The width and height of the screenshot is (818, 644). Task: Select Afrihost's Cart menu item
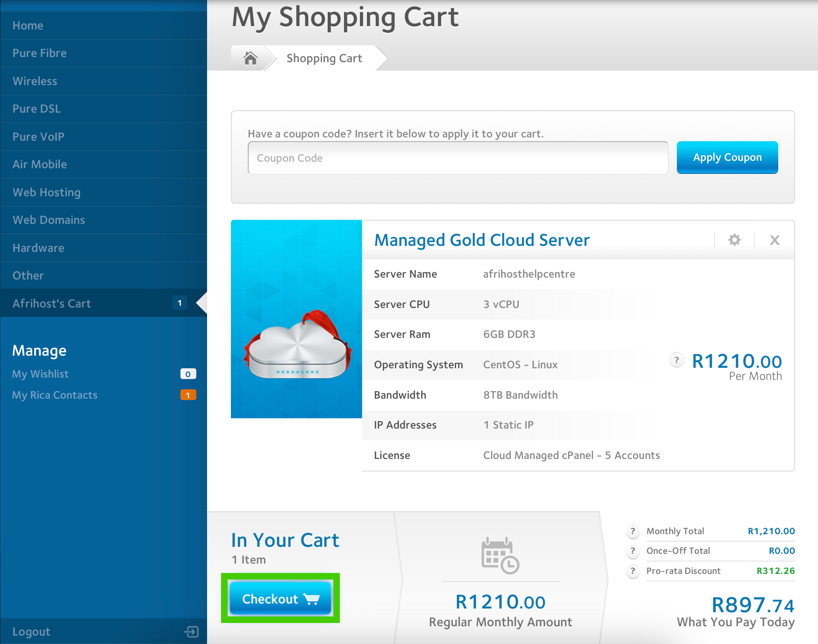[x=52, y=304]
